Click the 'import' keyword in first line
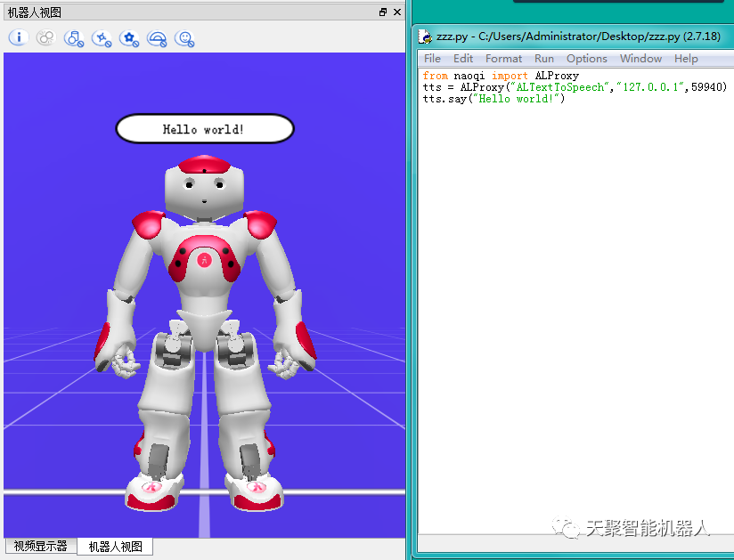Viewport: 734px width, 560px height. click(x=510, y=76)
